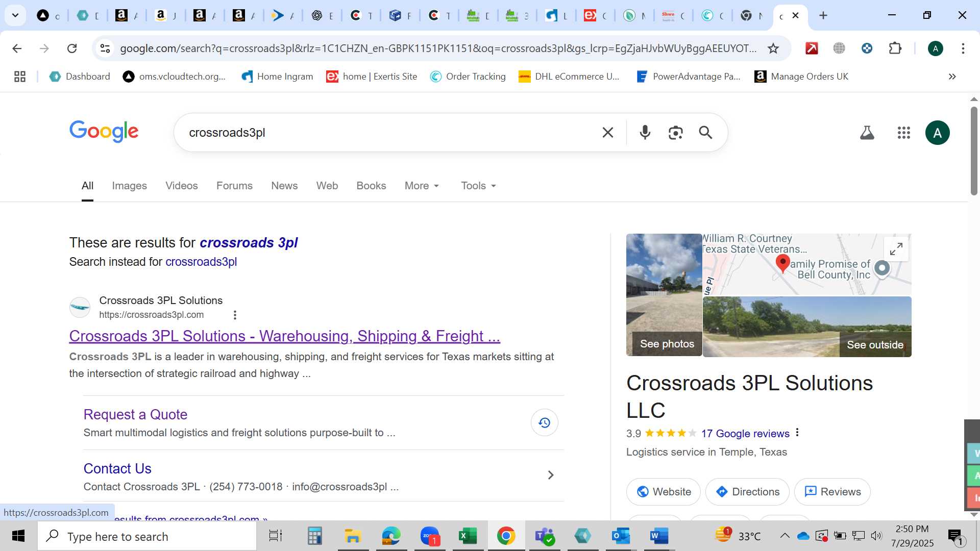Open bookmark apps grid icon

tap(20, 77)
